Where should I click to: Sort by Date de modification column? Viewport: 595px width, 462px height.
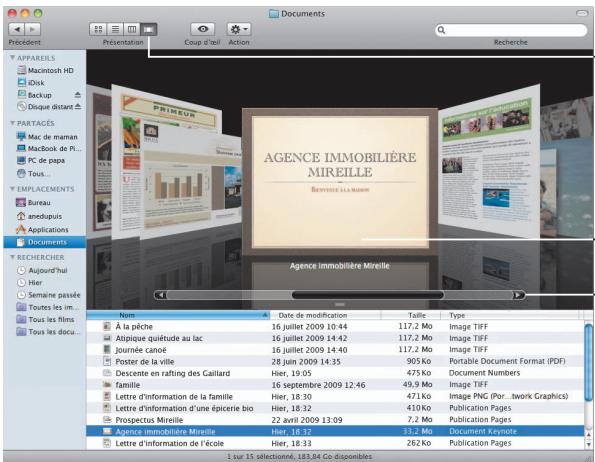[325, 315]
